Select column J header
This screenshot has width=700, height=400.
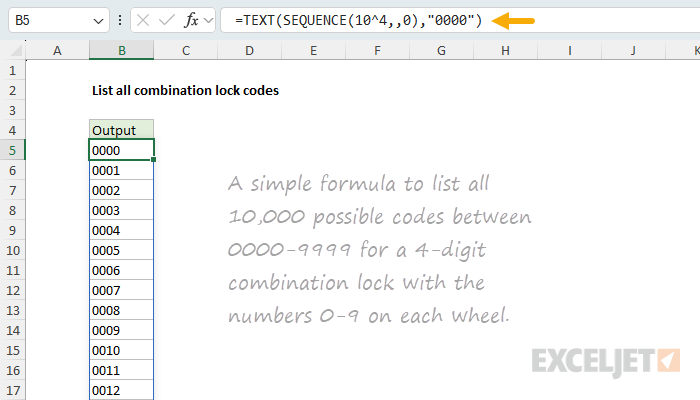[x=633, y=50]
